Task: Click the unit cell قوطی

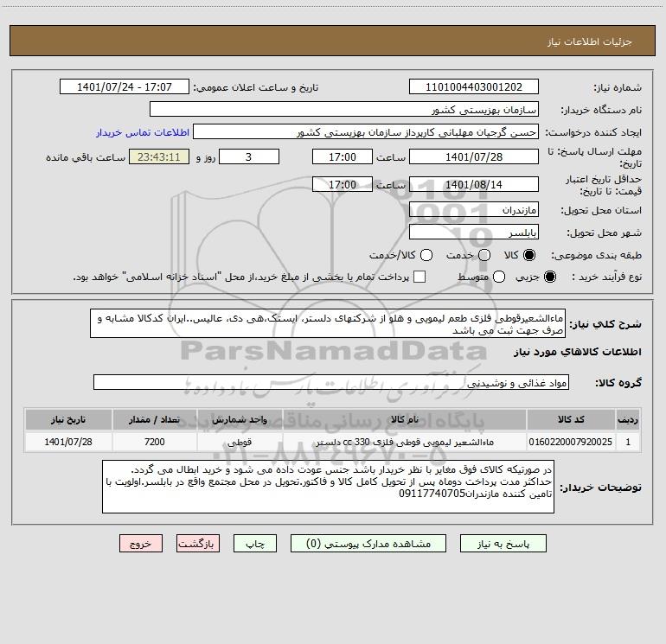Action: click(x=240, y=442)
